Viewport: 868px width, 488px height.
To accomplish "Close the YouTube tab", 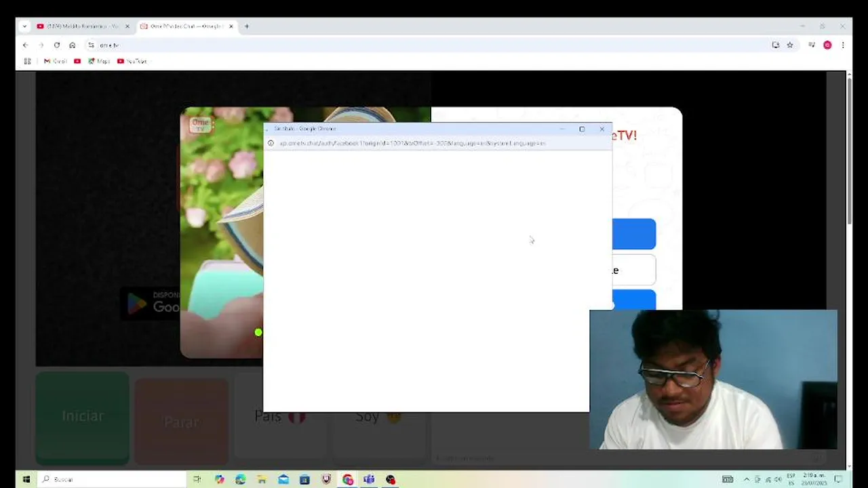I will click(127, 26).
